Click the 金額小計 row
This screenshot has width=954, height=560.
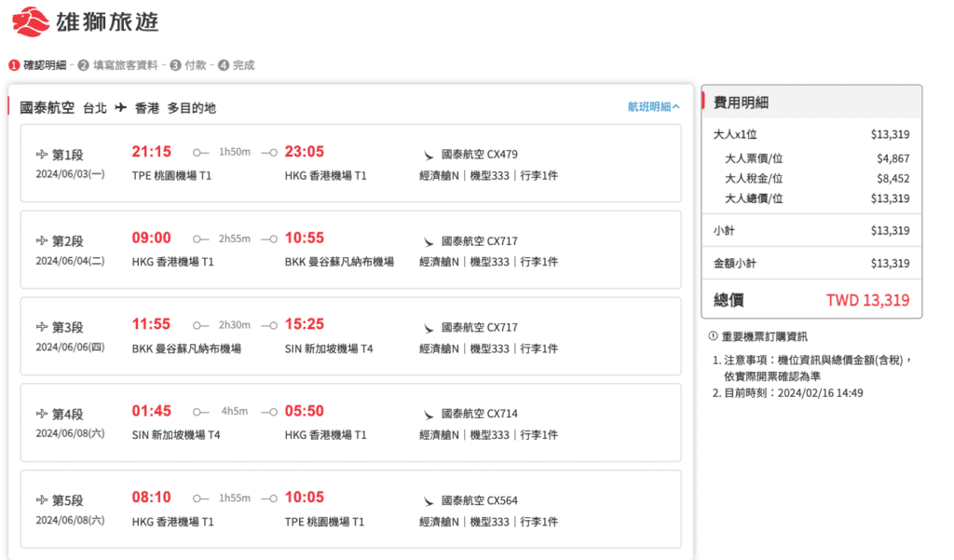point(811,264)
